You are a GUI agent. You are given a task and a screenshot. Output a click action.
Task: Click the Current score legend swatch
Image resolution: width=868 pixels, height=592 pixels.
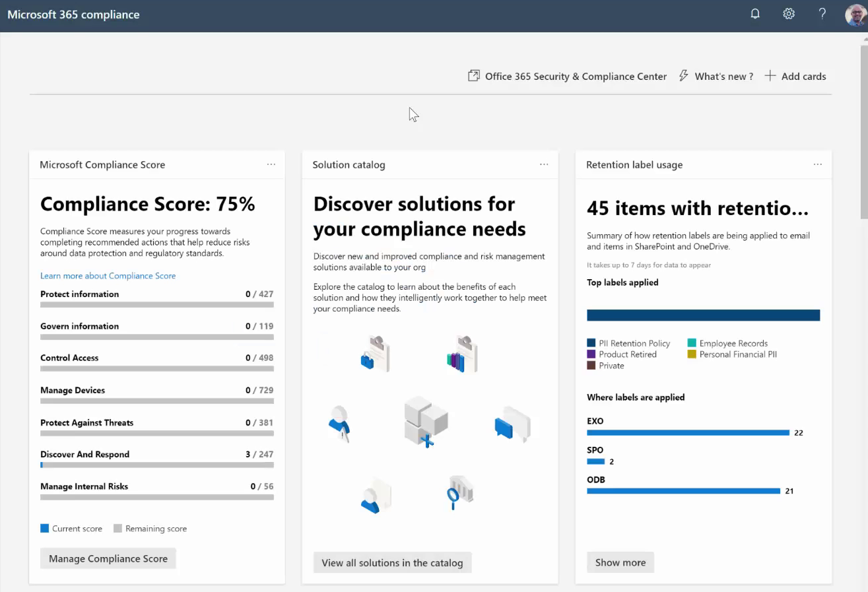(x=45, y=529)
